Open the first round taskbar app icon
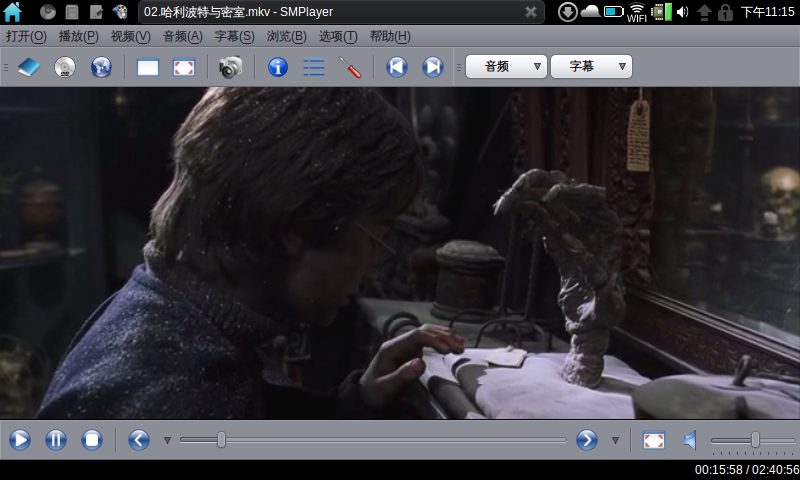Viewport: 800px width, 480px height. 48,12
